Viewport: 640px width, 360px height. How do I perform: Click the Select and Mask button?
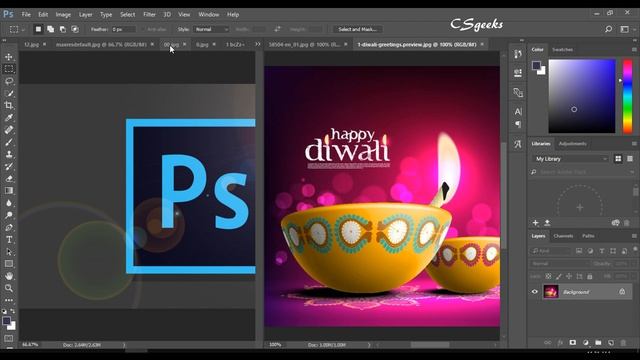pos(358,29)
